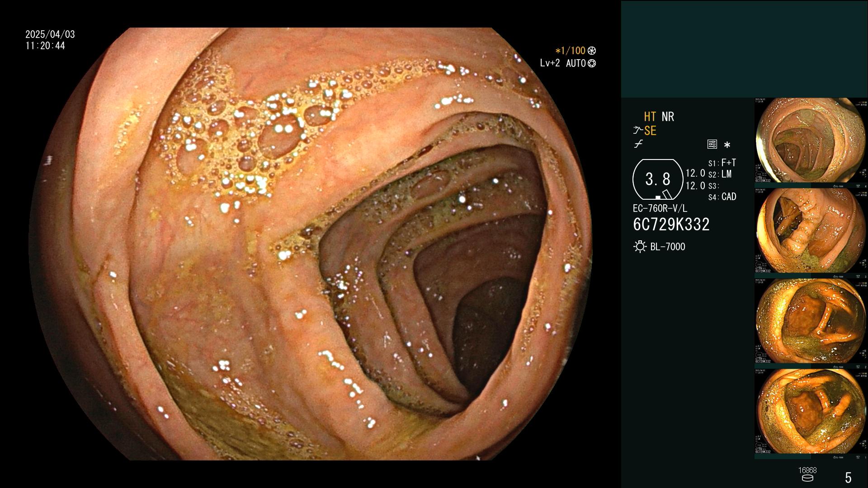
Task: Click the remaining capacity number 16868
Action: [807, 470]
